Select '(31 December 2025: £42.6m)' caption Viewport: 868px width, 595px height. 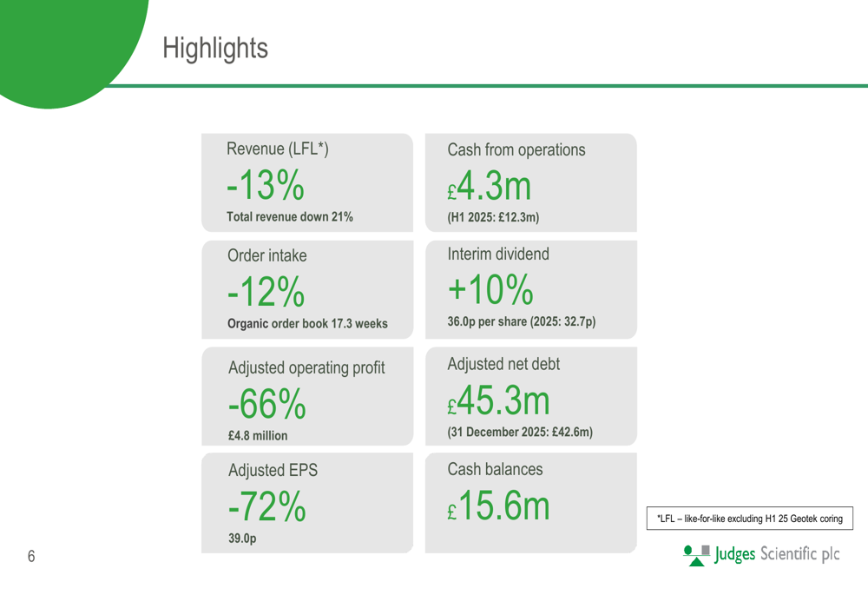(520, 432)
